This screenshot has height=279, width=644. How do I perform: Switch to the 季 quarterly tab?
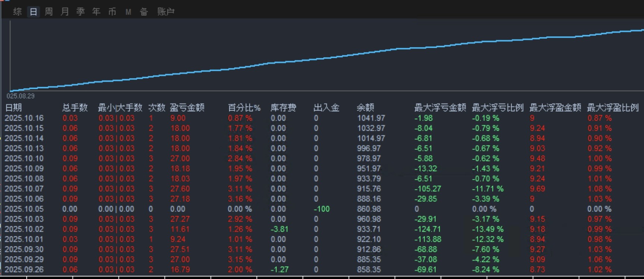tap(81, 12)
